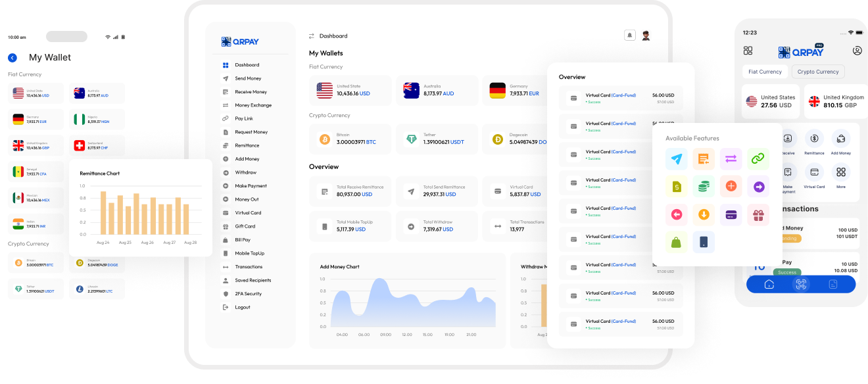The image size is (868, 384).
Task: Switch to the Crypto Currency tab
Action: coord(818,72)
